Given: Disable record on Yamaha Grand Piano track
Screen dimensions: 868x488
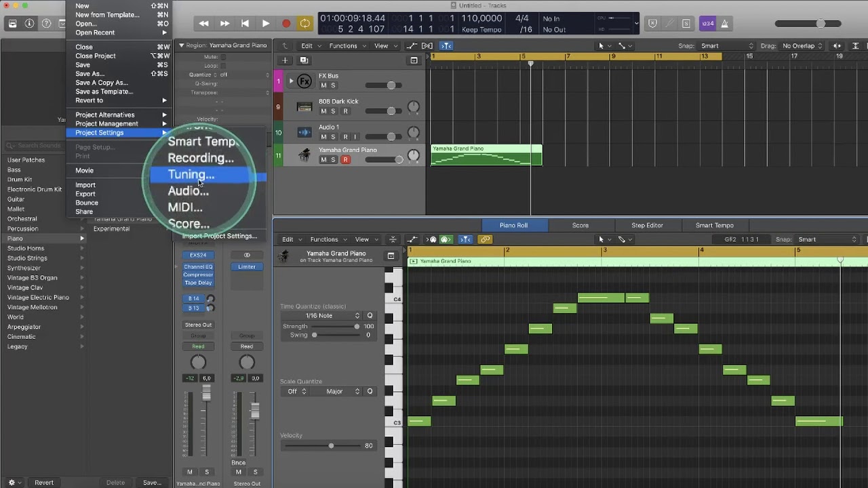Looking at the screenshot, I should 345,160.
